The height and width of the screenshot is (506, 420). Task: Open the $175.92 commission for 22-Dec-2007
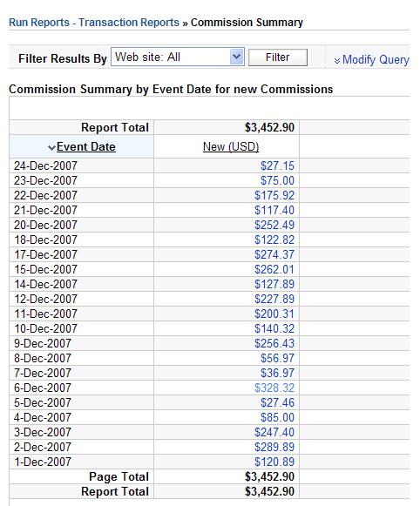tap(274, 196)
